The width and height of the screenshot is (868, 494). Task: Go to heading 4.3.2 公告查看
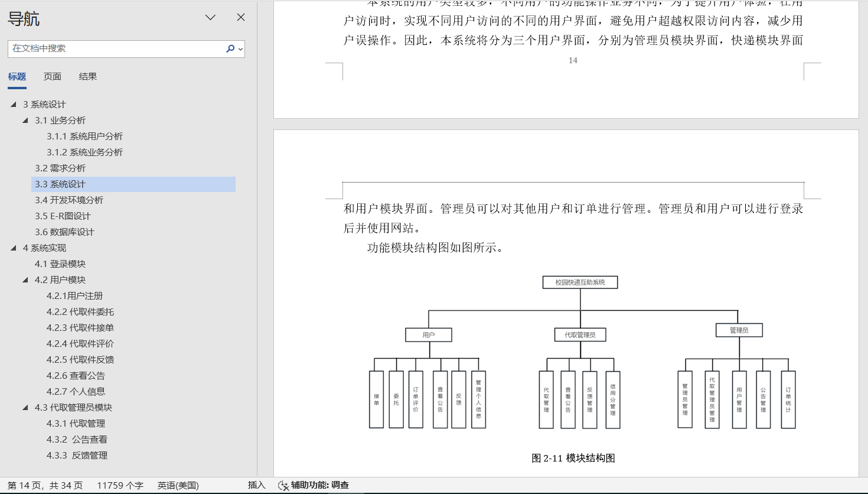pyautogui.click(x=77, y=440)
